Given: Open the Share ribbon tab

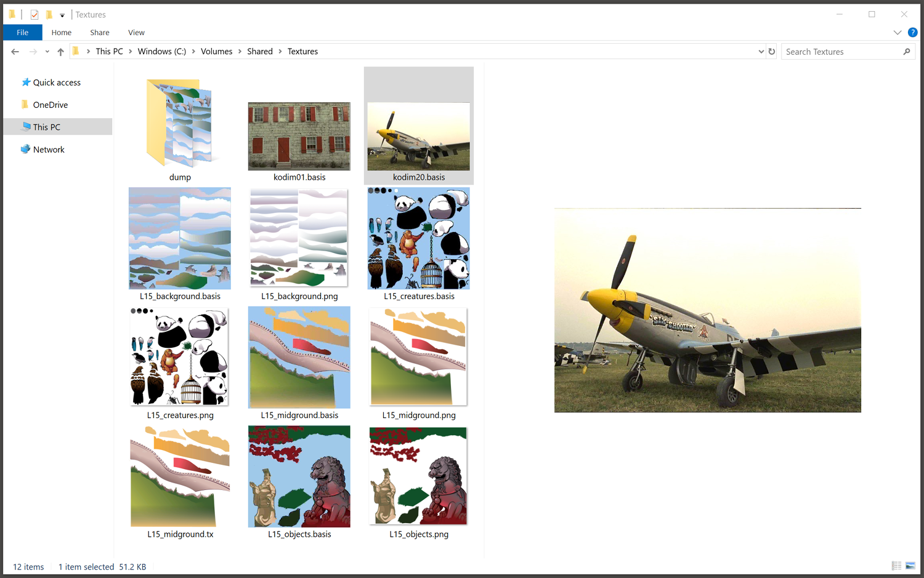Looking at the screenshot, I should [100, 33].
